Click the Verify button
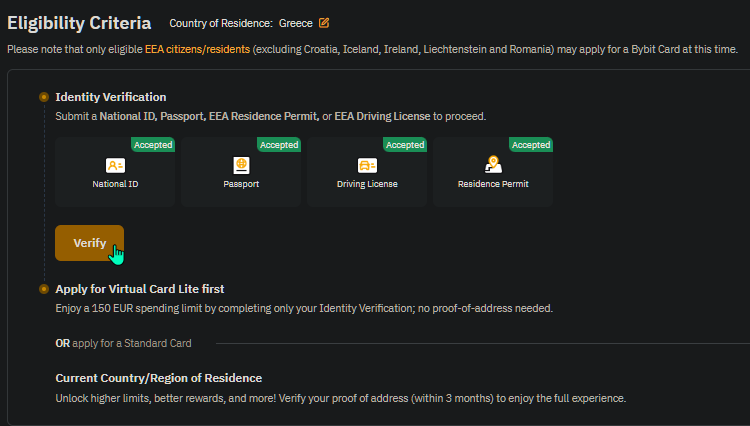 click(x=89, y=243)
